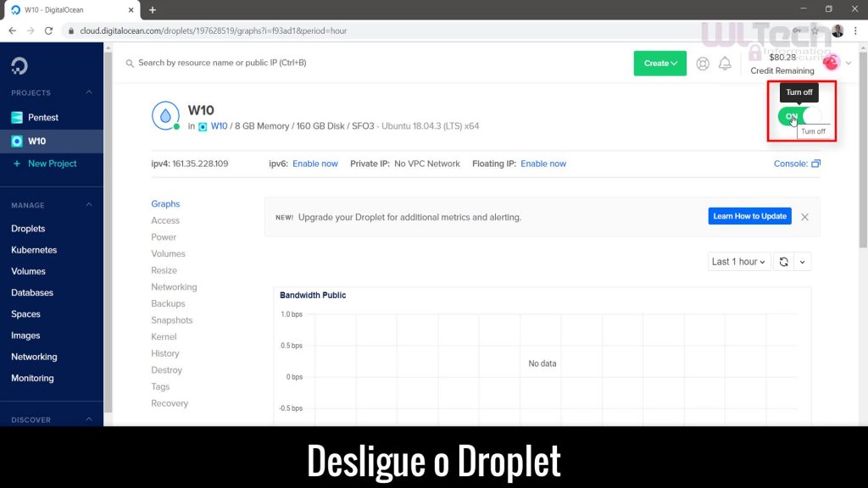868x488 pixels.
Task: Open the notifications bell
Action: tap(725, 64)
